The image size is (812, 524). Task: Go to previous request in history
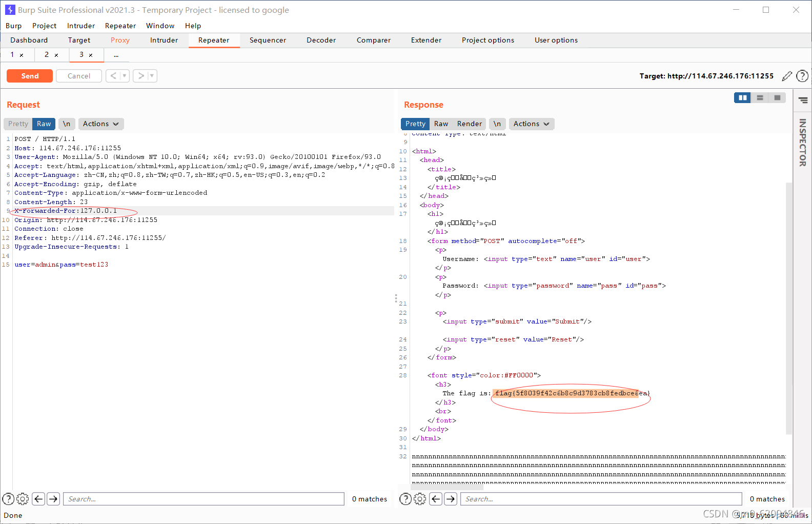(x=113, y=76)
